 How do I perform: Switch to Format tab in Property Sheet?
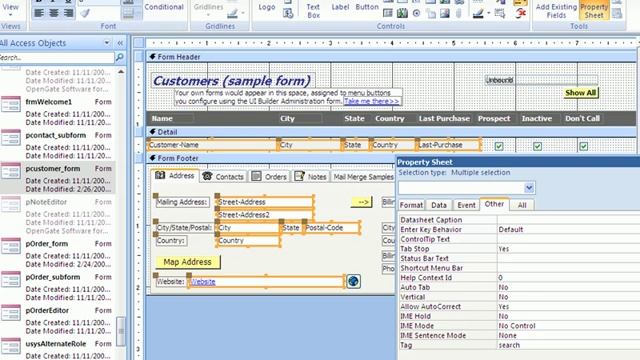[x=411, y=205]
